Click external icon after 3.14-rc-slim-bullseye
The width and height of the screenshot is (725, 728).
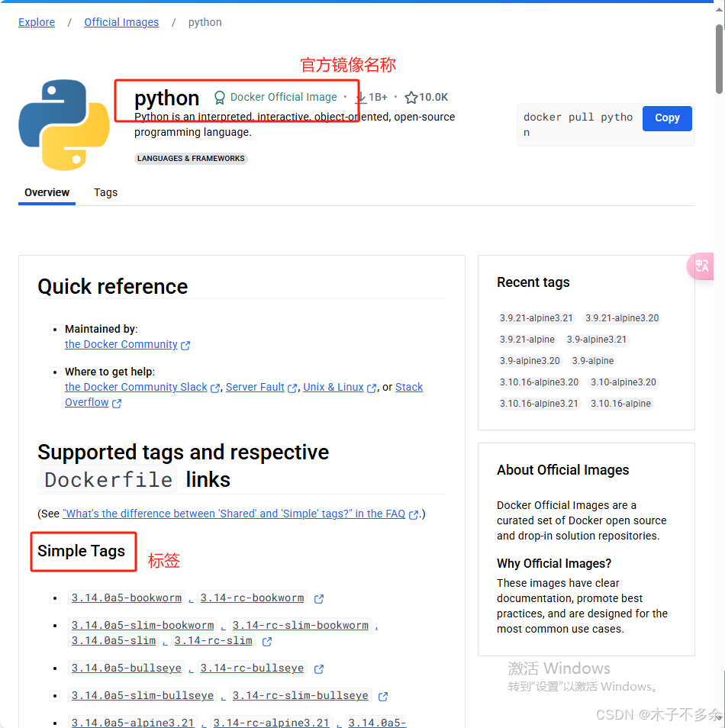383,697
